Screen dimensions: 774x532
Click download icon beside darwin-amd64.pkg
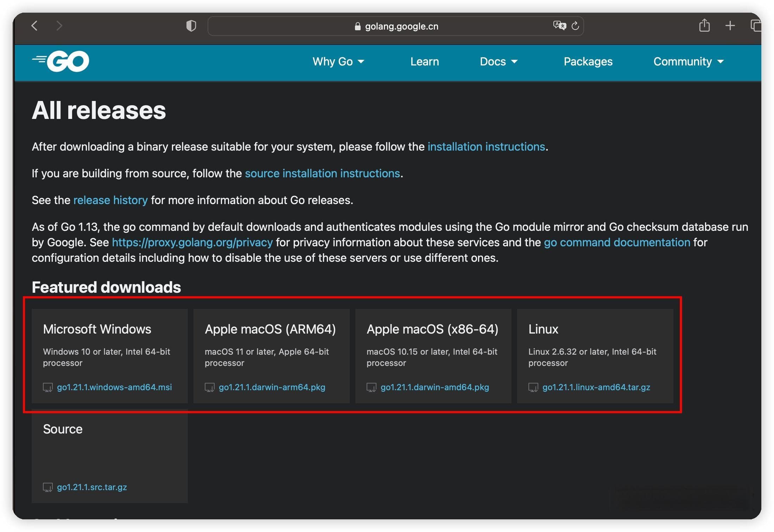(x=371, y=387)
